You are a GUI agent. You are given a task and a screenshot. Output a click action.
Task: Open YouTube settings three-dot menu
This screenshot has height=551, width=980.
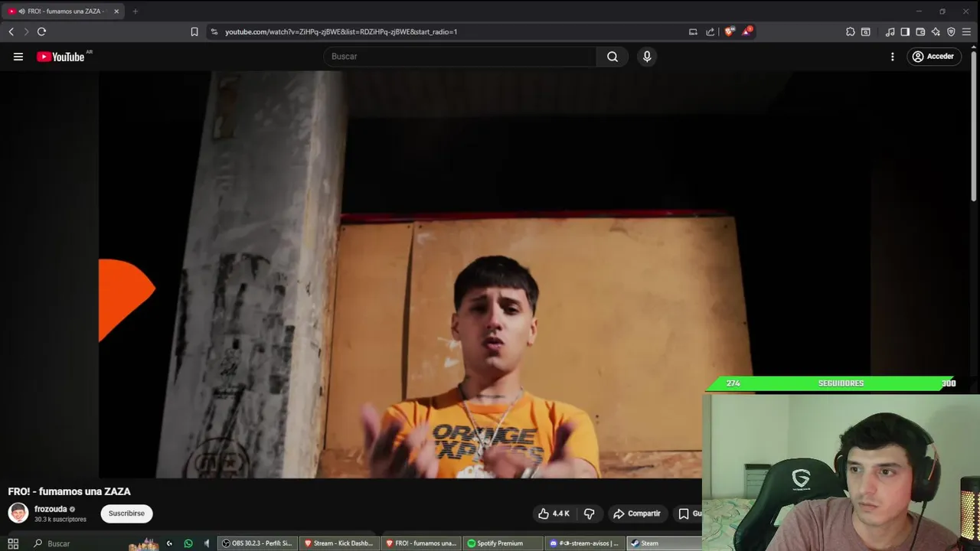tap(892, 57)
